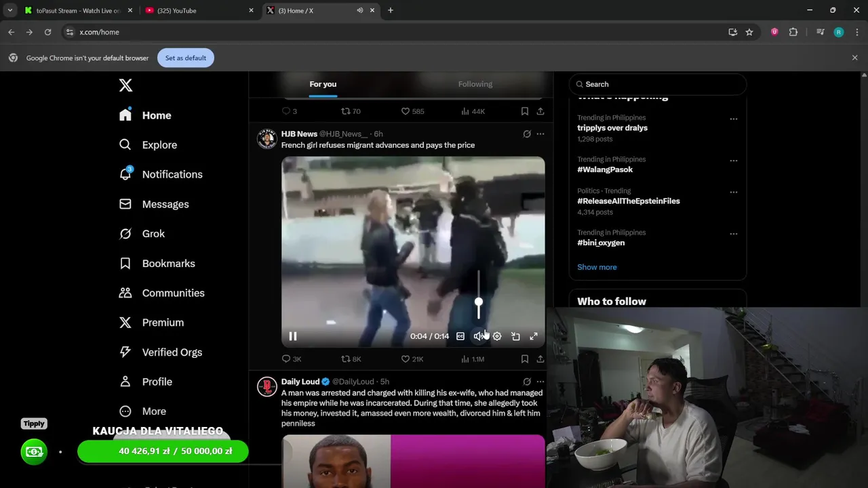Screen dimensions: 868x488
Task: Open Messages in sidebar
Action: pos(154,204)
